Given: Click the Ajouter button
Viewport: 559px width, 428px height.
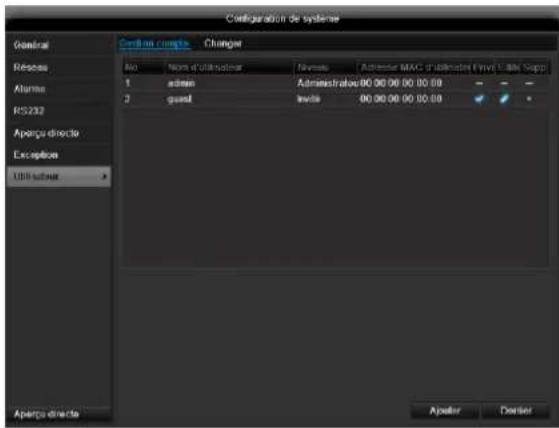Looking at the screenshot, I should click(x=445, y=411).
